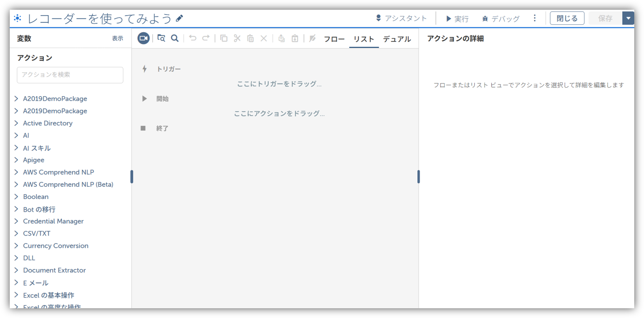The height and width of the screenshot is (318, 644).
Task: Click the pencil icon to rename the bot
Action: coord(179,18)
